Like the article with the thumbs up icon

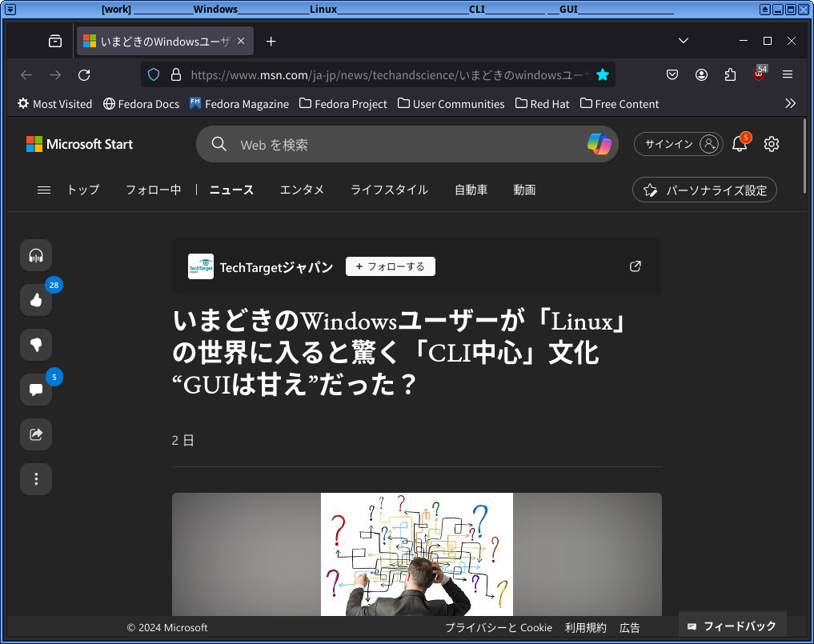pos(35,300)
